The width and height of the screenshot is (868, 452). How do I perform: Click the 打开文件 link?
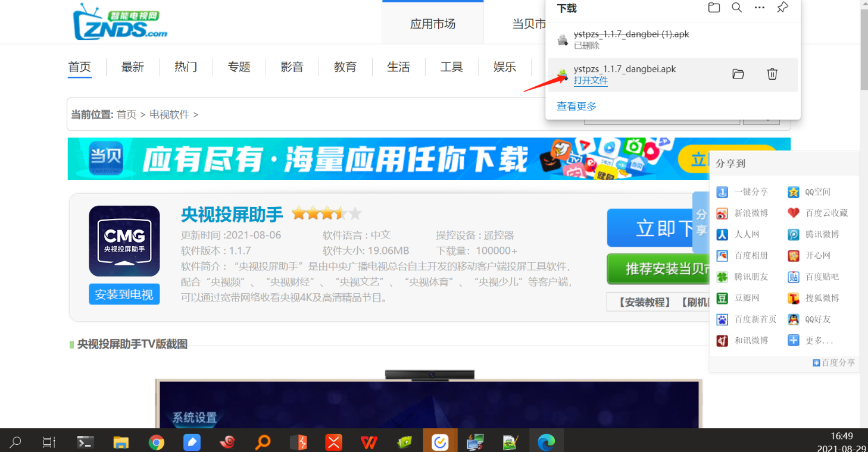[591, 80]
